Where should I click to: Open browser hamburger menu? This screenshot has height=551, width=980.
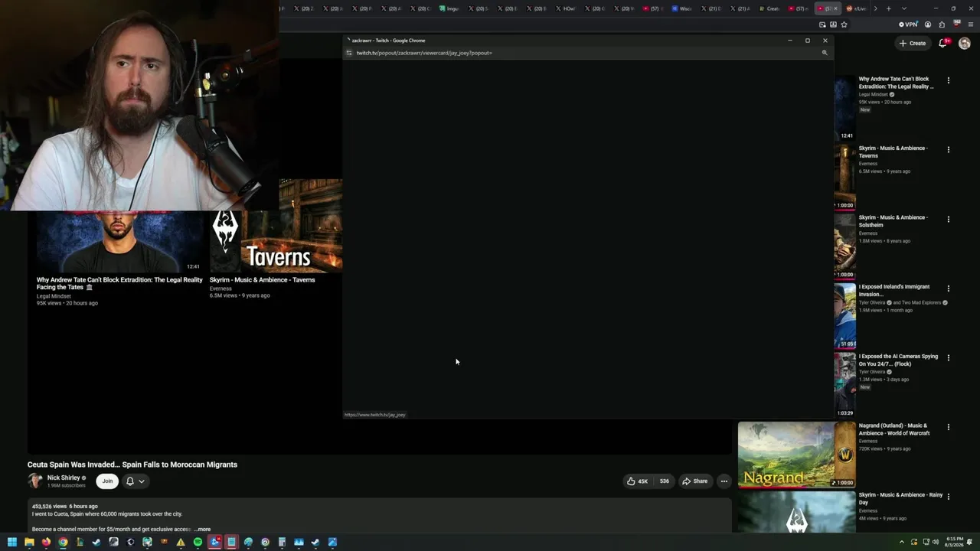click(x=971, y=24)
